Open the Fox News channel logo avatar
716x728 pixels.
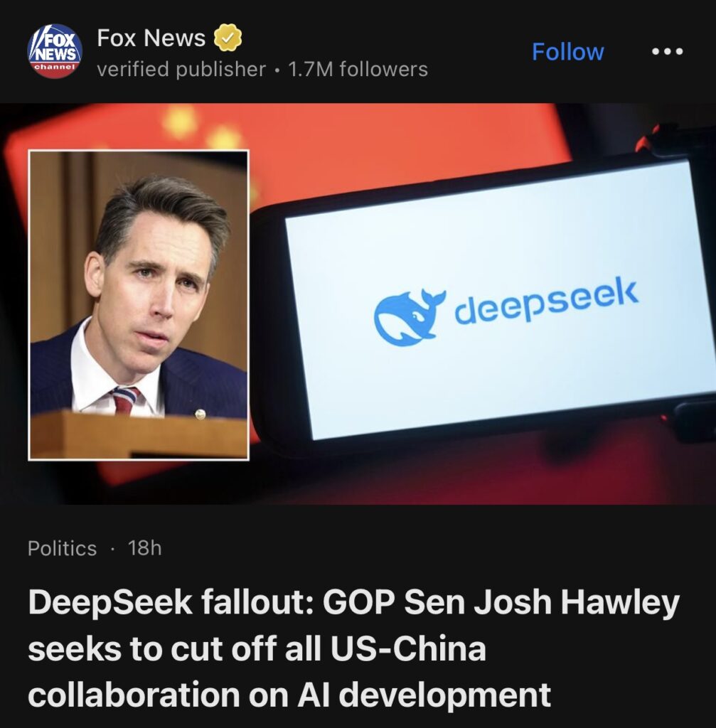pyautogui.click(x=55, y=51)
